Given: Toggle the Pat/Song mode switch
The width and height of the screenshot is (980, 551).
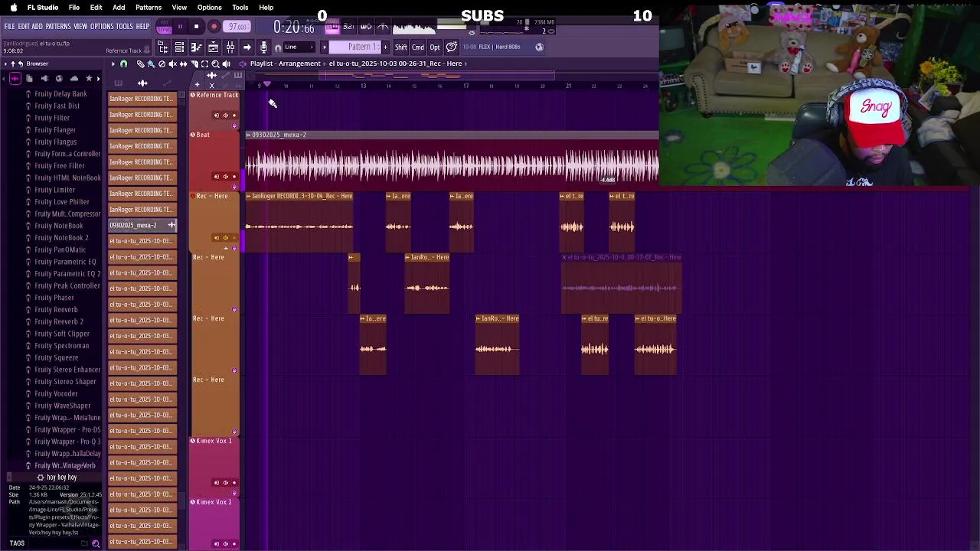Looking at the screenshot, I should [x=164, y=27].
